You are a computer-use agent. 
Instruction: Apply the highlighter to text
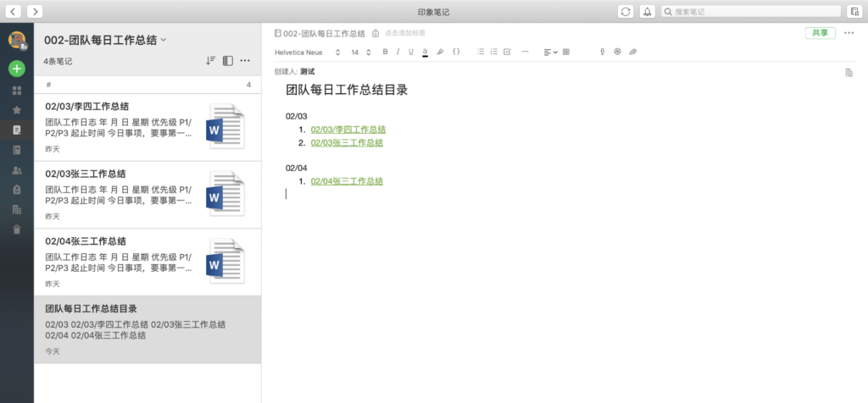[x=439, y=52]
